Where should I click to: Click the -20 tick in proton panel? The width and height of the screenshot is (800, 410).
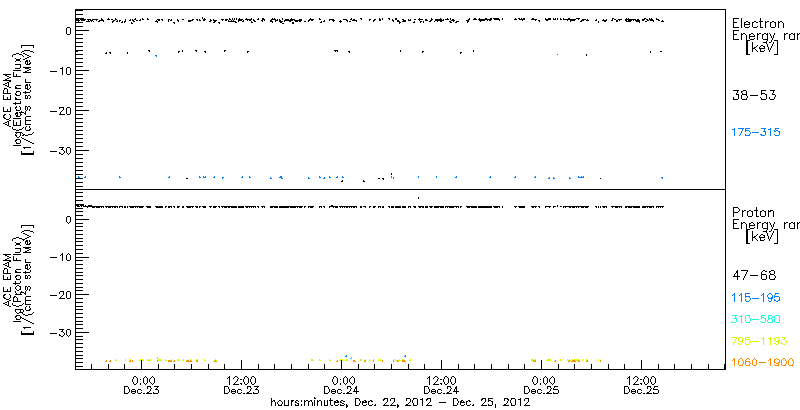pyautogui.click(x=60, y=295)
